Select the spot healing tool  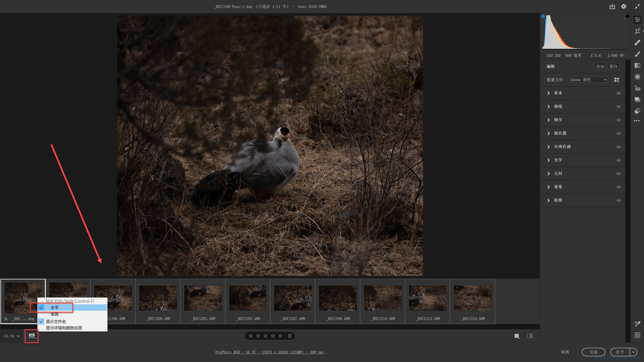coord(637,43)
